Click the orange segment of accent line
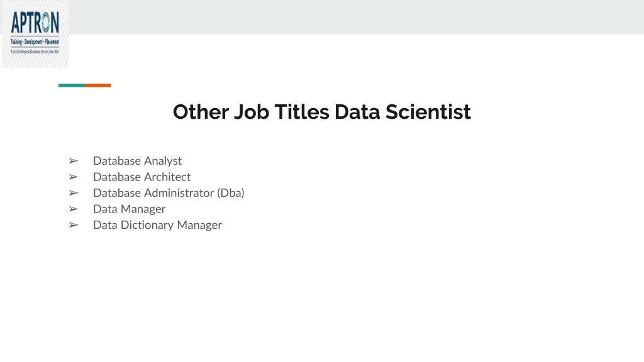 pos(97,85)
